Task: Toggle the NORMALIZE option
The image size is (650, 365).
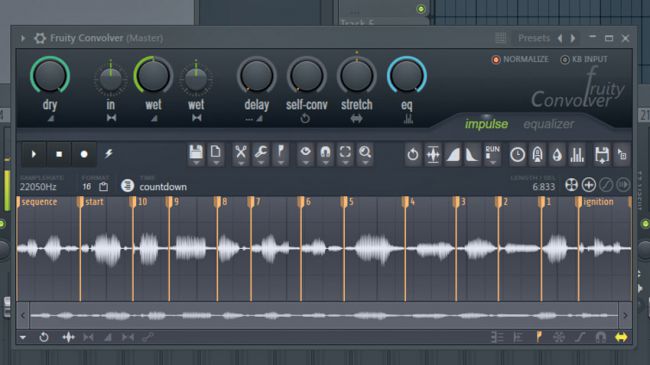Action: (x=520, y=59)
